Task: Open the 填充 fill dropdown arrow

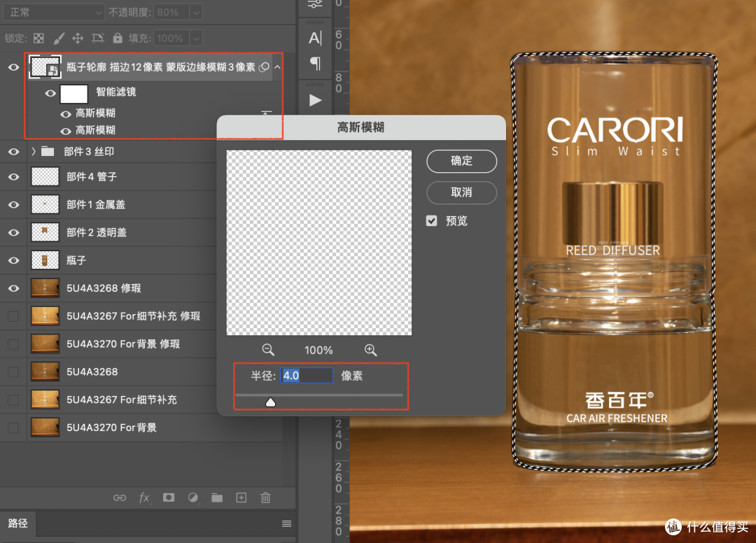Action: point(196,38)
